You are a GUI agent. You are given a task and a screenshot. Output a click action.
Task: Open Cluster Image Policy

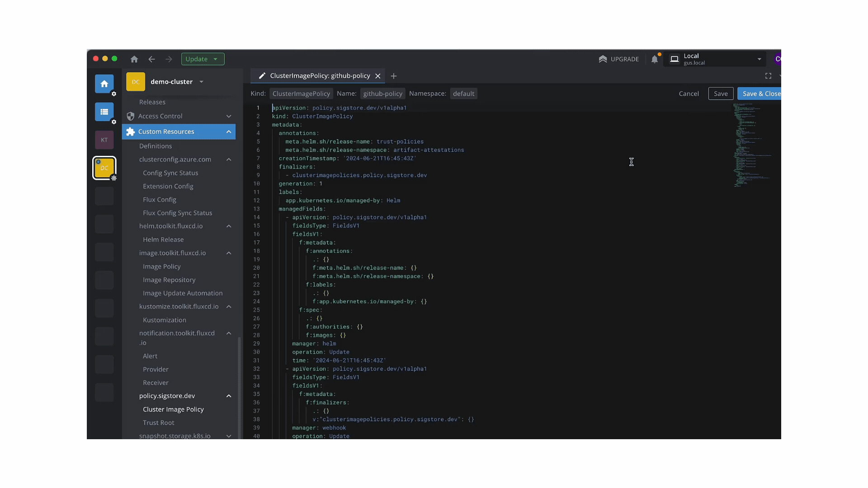(x=173, y=409)
